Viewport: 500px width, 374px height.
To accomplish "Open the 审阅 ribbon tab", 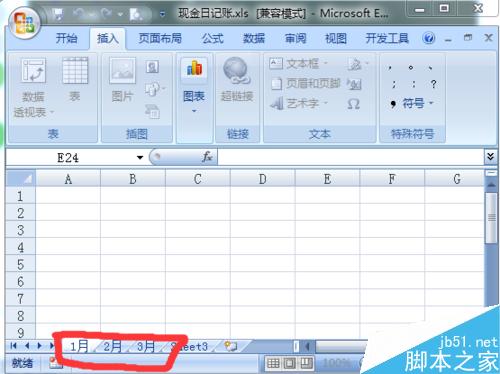I will coord(295,38).
